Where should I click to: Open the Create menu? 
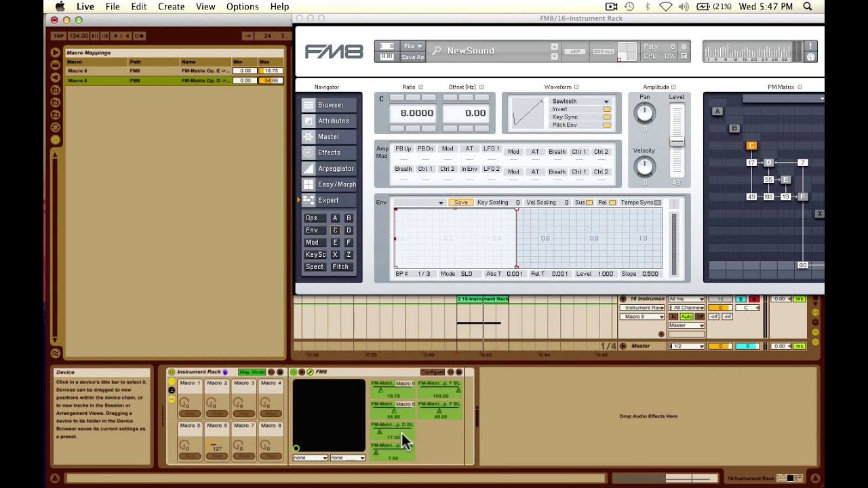pyautogui.click(x=171, y=6)
